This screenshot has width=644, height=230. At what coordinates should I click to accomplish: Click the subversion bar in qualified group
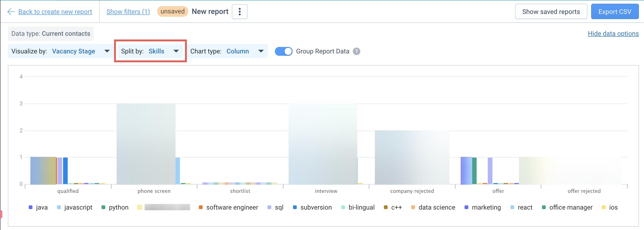pyautogui.click(x=65, y=171)
